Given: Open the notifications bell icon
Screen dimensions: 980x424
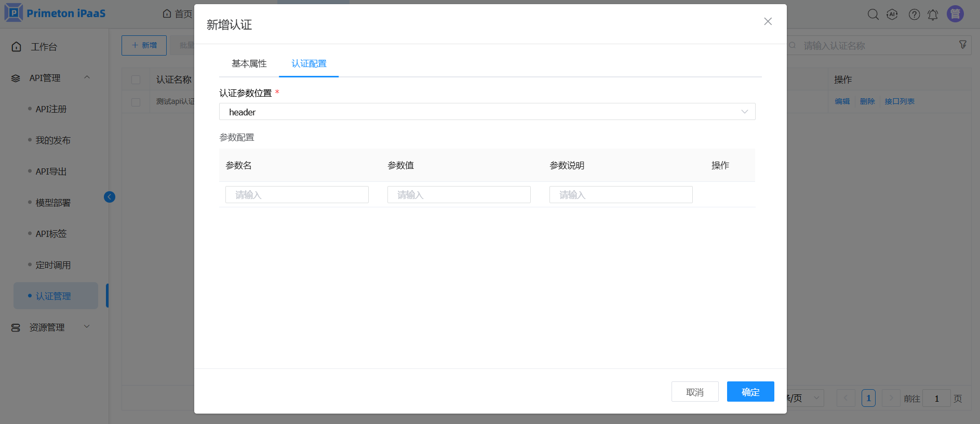Looking at the screenshot, I should (933, 15).
